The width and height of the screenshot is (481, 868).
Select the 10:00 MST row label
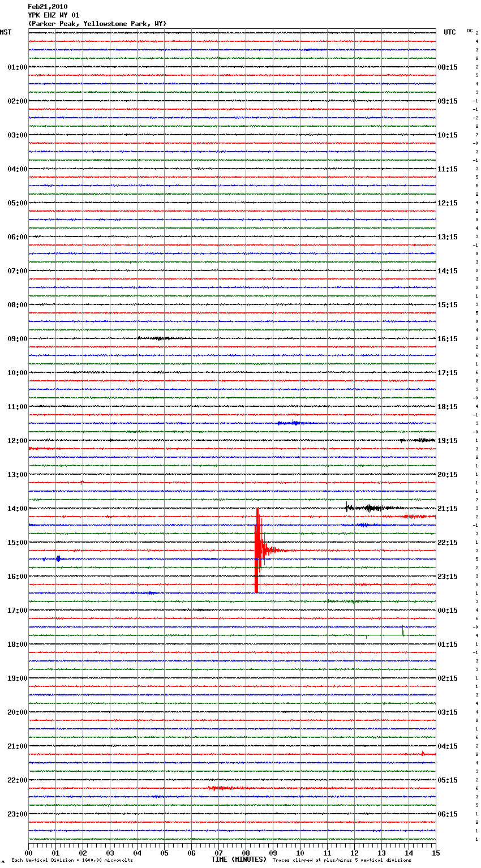click(17, 373)
